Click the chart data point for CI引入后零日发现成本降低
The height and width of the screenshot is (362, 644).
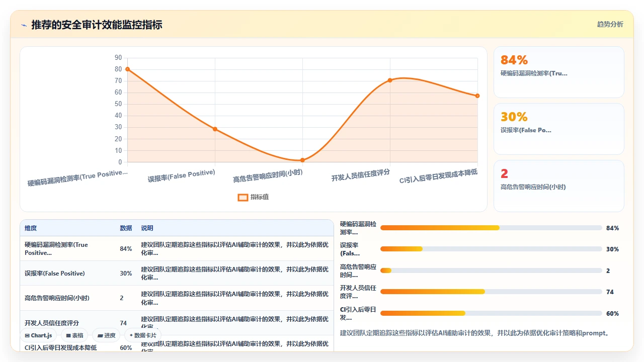477,96
